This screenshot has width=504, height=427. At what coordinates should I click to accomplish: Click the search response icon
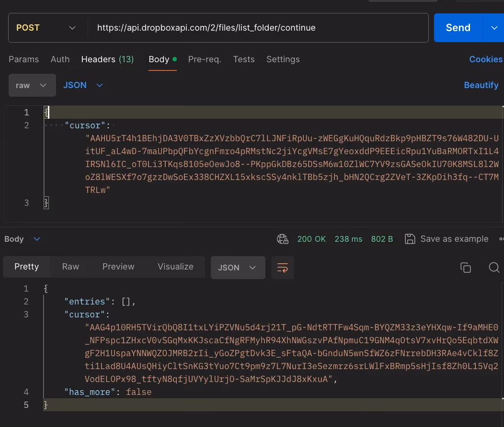pyautogui.click(x=494, y=268)
